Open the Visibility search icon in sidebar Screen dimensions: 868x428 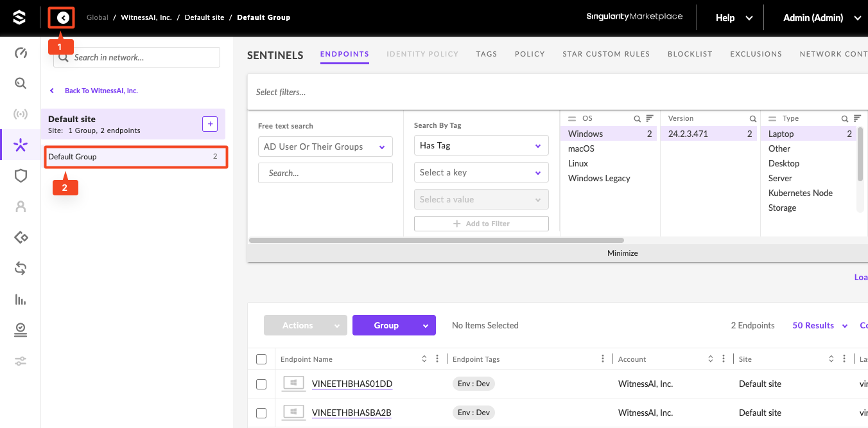point(21,84)
